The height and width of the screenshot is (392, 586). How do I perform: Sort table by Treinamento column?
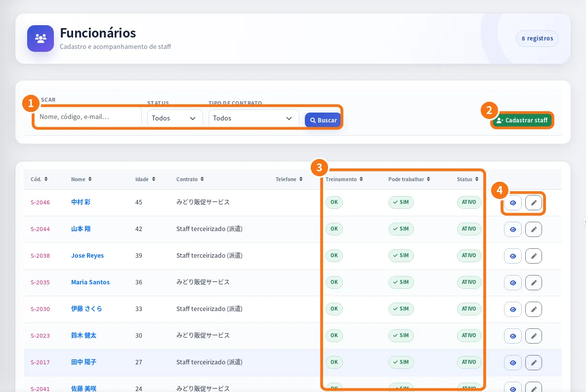[344, 179]
